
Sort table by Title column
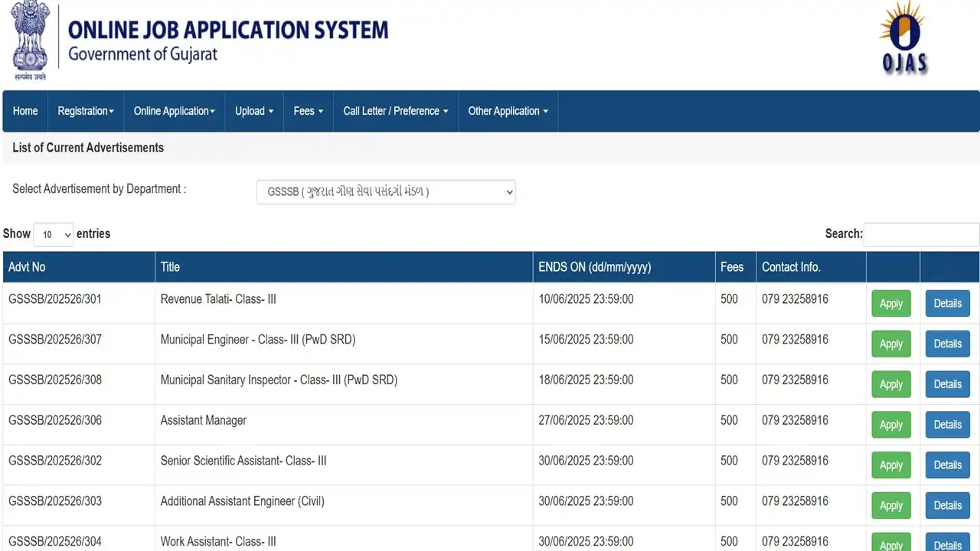coord(344,267)
